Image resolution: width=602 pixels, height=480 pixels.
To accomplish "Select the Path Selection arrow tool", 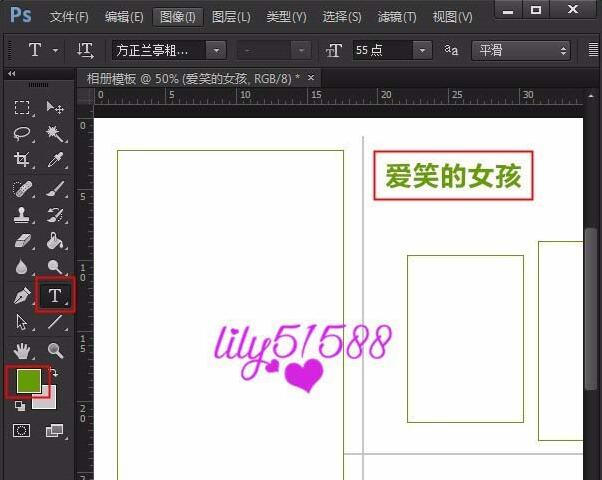I will [x=22, y=322].
